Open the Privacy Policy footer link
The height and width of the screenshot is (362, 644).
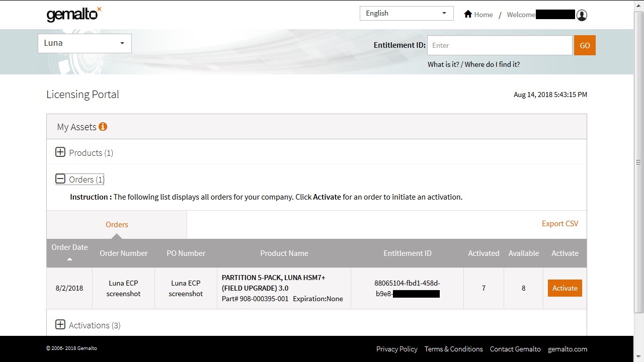pos(396,349)
